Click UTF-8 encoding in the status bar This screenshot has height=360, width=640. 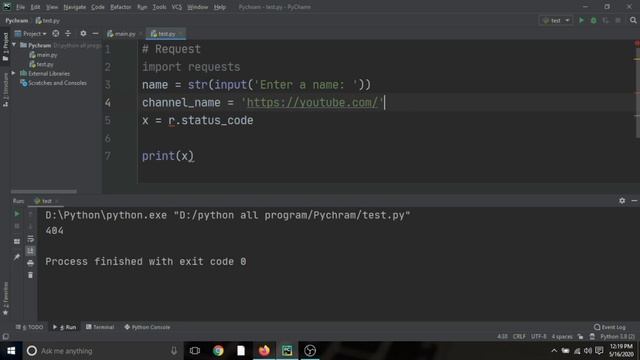coord(538,337)
